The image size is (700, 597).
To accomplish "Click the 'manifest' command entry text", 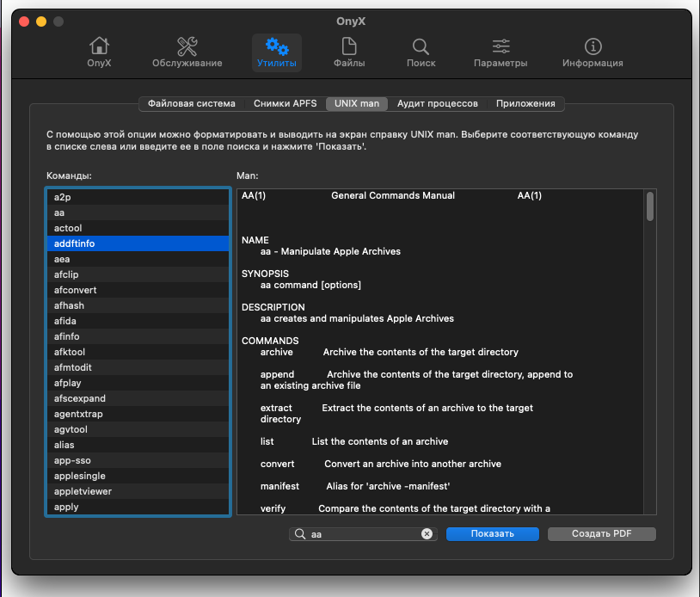I will point(279,486).
